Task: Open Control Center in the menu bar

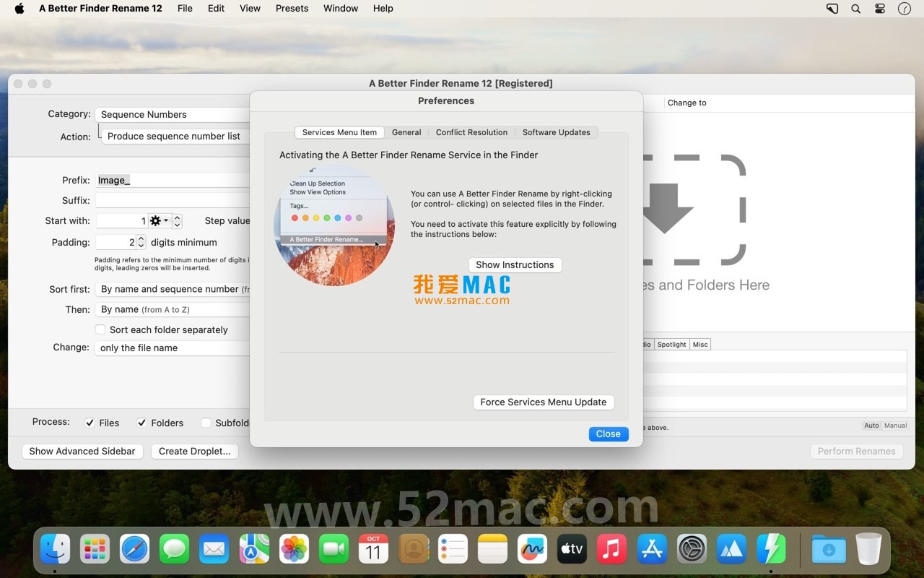Action: coord(880,9)
